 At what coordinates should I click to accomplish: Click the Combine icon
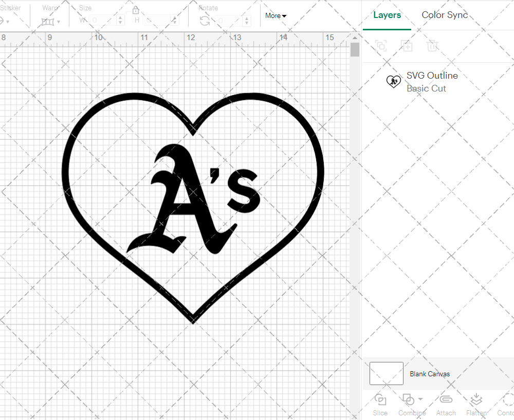(409, 400)
